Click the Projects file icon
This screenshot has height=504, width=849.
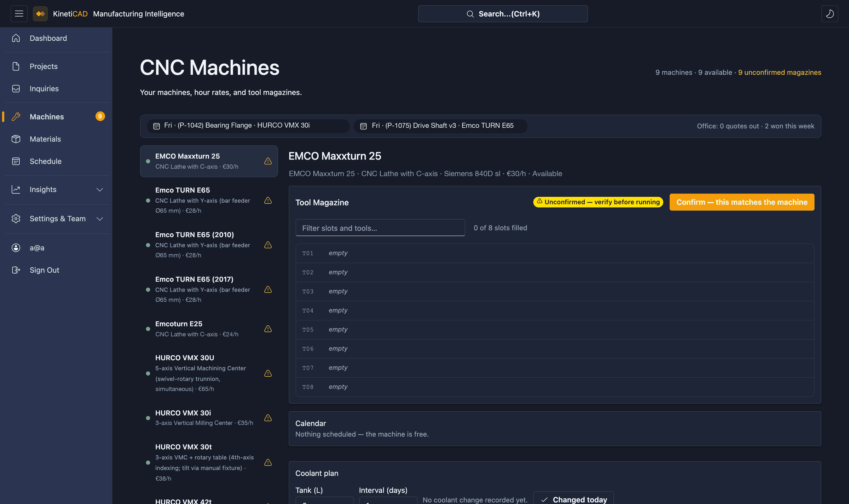tap(16, 66)
